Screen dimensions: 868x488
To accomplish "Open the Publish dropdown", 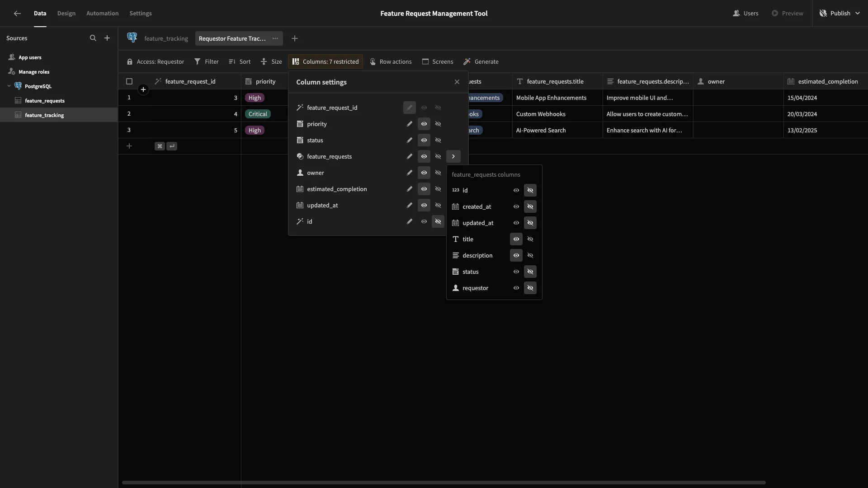I will click(840, 14).
